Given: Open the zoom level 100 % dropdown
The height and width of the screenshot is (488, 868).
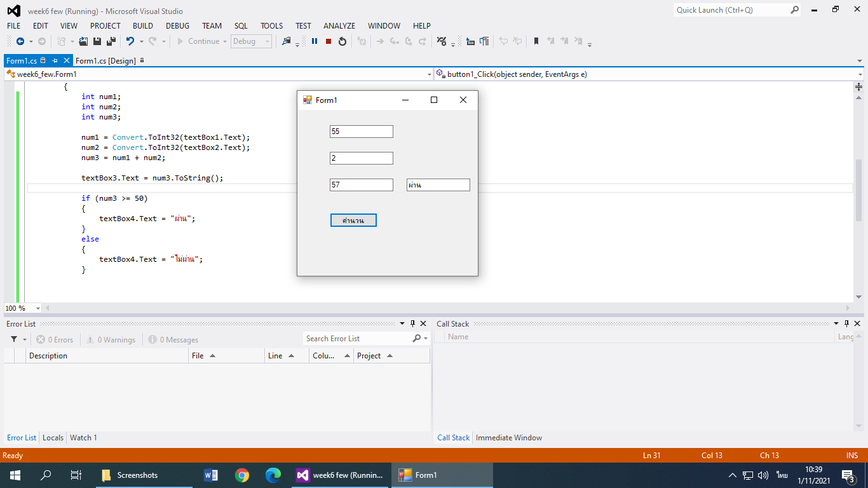Looking at the screenshot, I should pos(38,308).
